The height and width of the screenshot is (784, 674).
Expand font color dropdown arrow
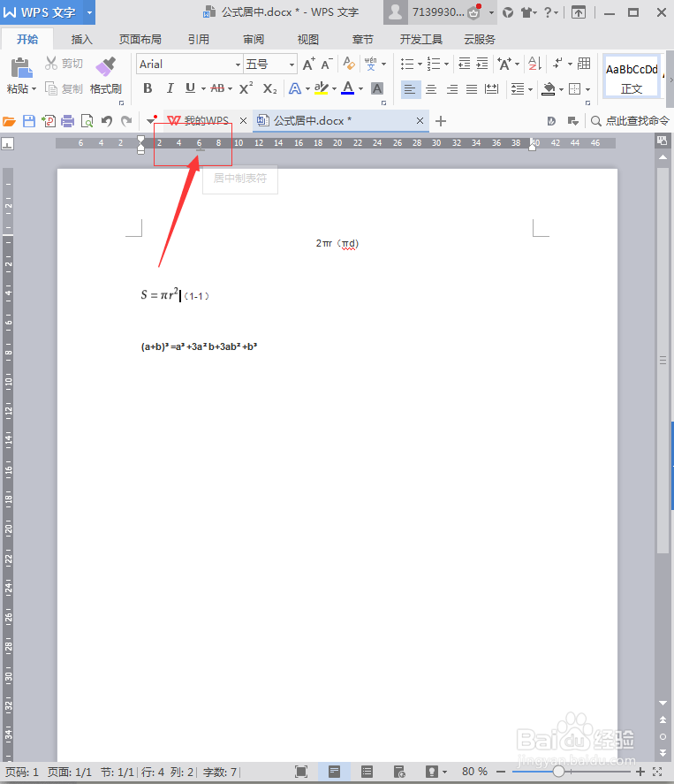pos(360,89)
